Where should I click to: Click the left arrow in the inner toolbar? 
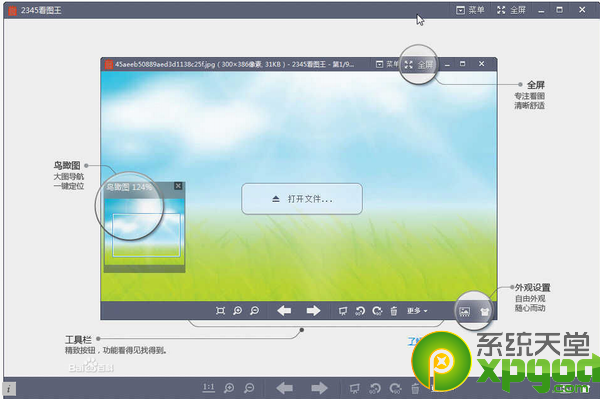coord(284,311)
